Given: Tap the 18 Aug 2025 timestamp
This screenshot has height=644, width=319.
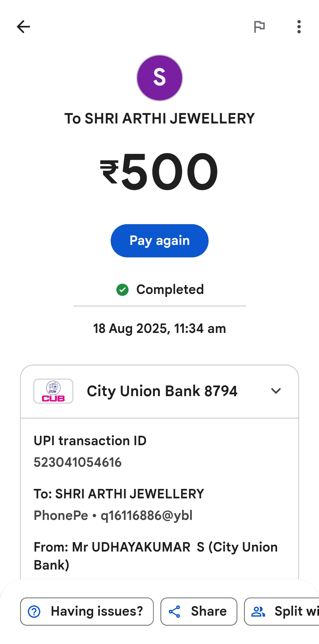Looking at the screenshot, I should pos(159,328).
